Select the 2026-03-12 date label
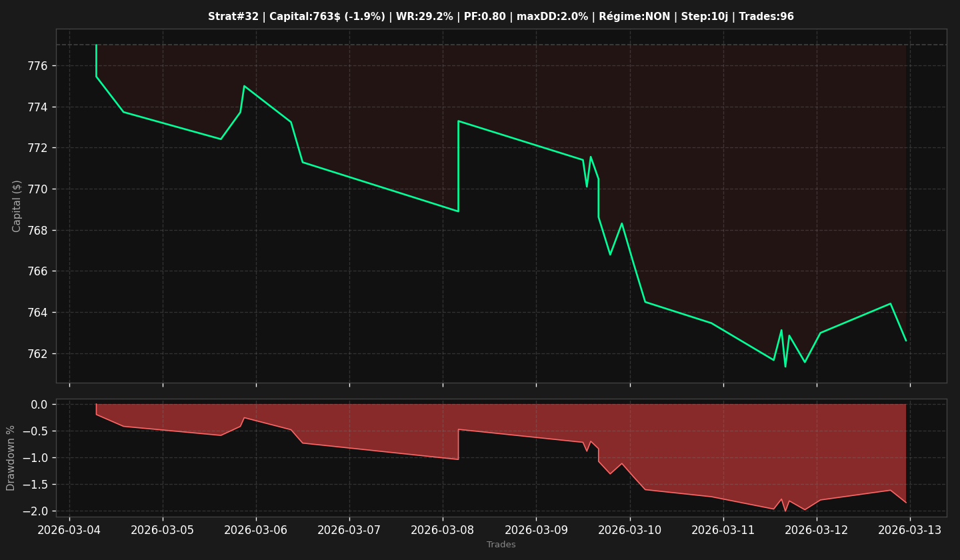This screenshot has width=960, height=560. pyautogui.click(x=817, y=530)
